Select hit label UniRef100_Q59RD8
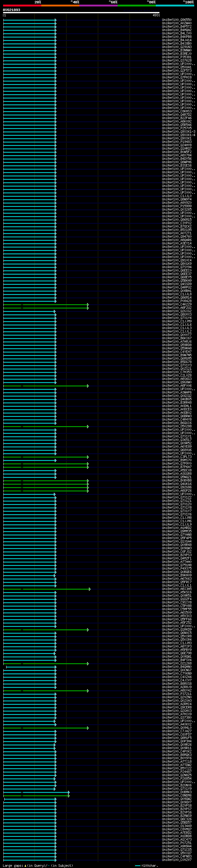 pyautogui.click(x=177, y=345)
